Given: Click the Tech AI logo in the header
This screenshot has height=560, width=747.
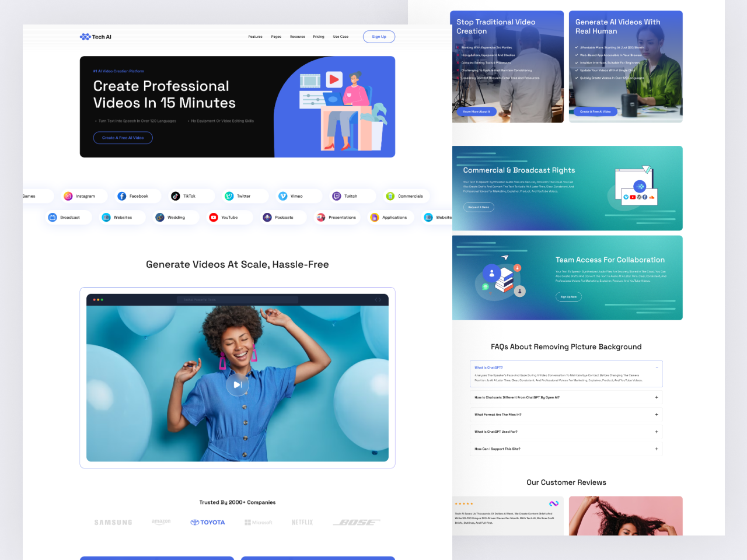Looking at the screenshot, I should pos(96,37).
